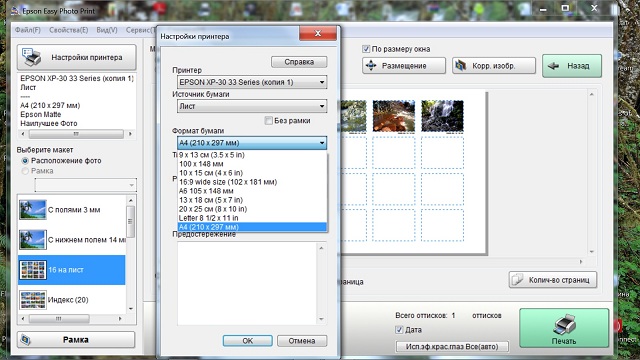This screenshot has width=640, height=360.
Task: Choose '10 x 15 см (4 x 6 in)' paper format
Action: pyautogui.click(x=252, y=173)
